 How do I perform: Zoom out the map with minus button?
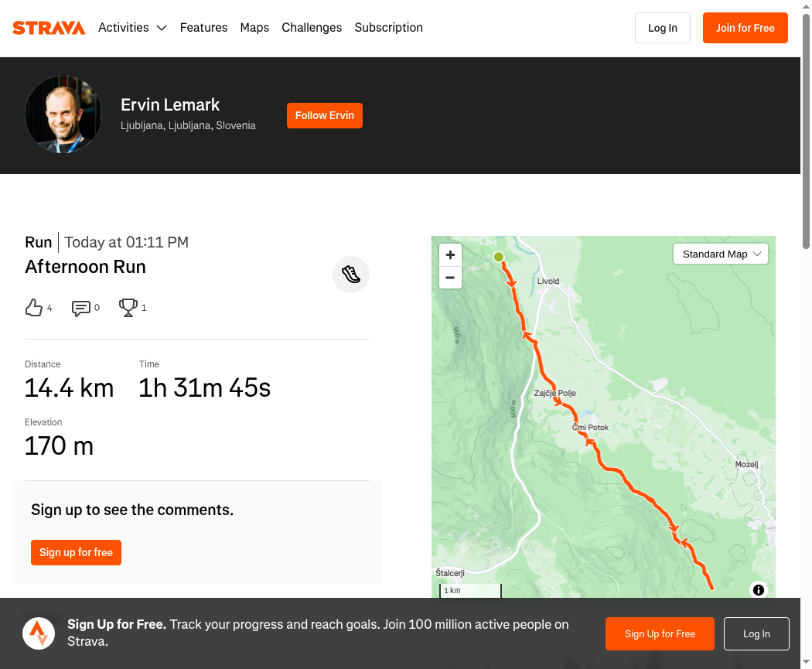coord(450,278)
